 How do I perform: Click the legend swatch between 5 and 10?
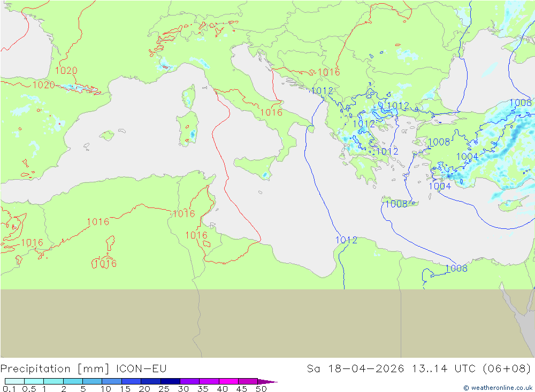(x=93, y=381)
